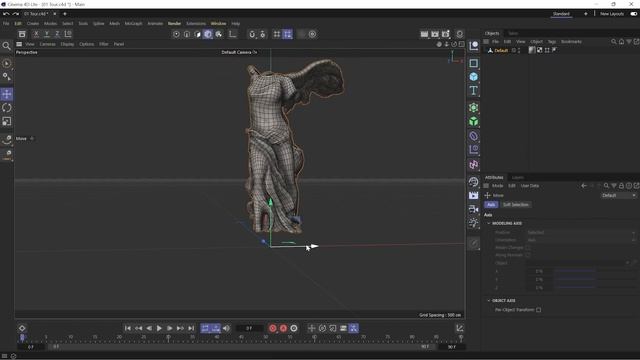
Task: Open the Default dropdown in Attributes
Action: click(x=619, y=196)
